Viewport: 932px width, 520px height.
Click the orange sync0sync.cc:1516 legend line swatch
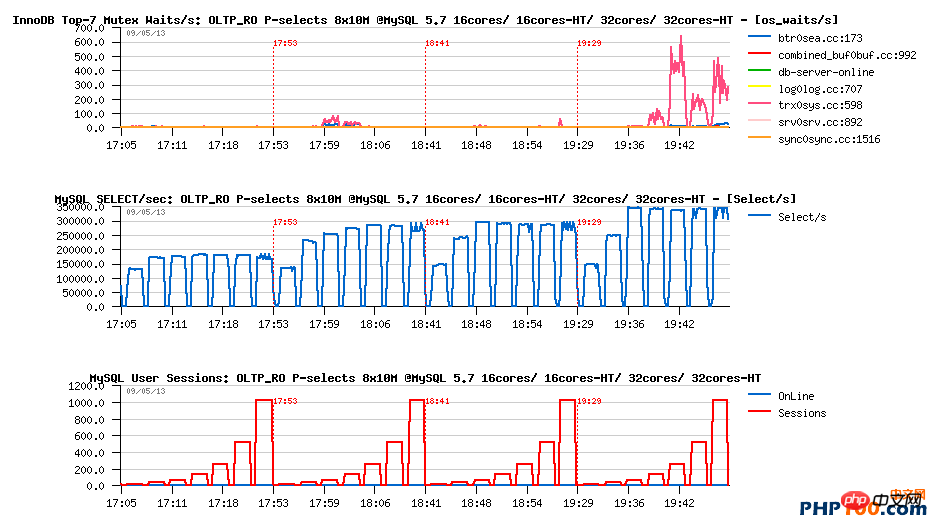point(759,138)
